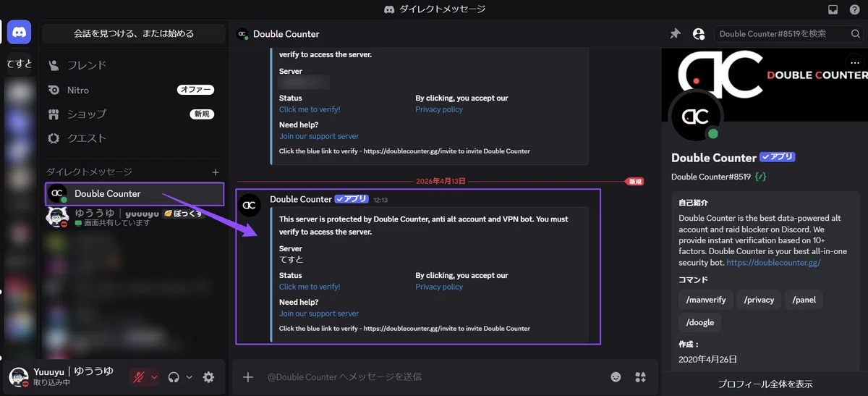Show full profile (プロフィール全体を表示) button
Viewport: 868px width, 396px height.
pos(765,384)
